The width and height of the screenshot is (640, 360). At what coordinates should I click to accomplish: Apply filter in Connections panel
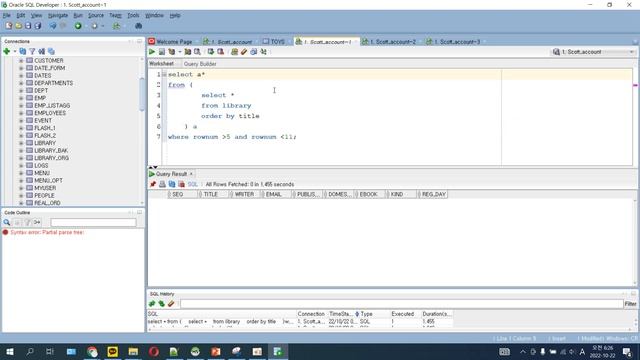point(32,51)
